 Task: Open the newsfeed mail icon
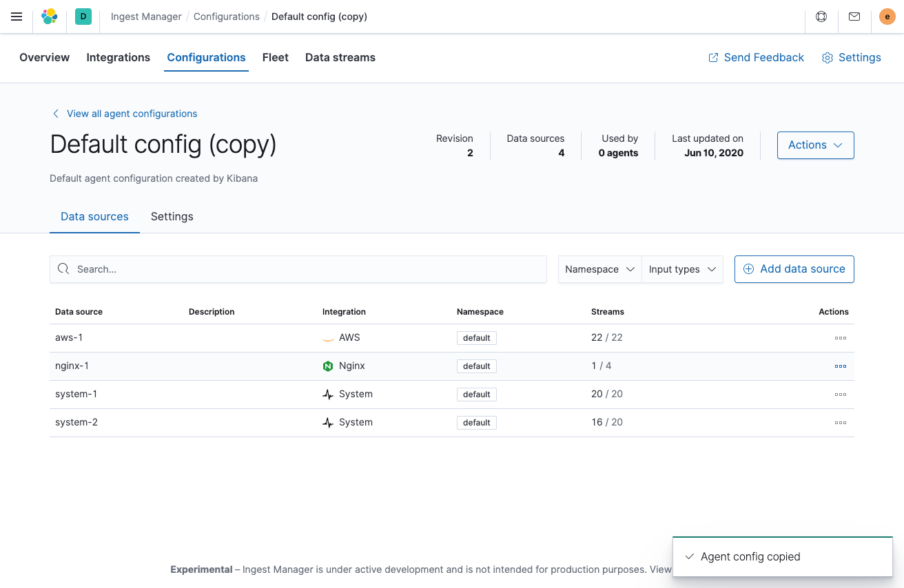coord(854,17)
